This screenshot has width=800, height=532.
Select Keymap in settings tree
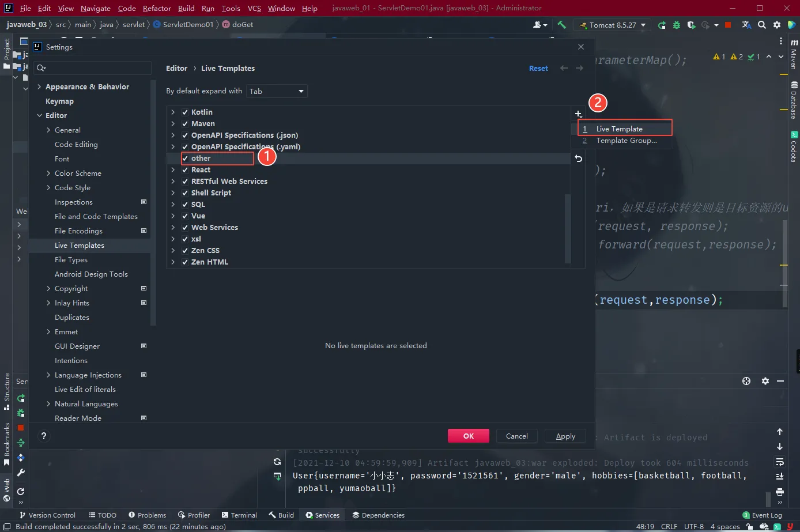coord(59,101)
